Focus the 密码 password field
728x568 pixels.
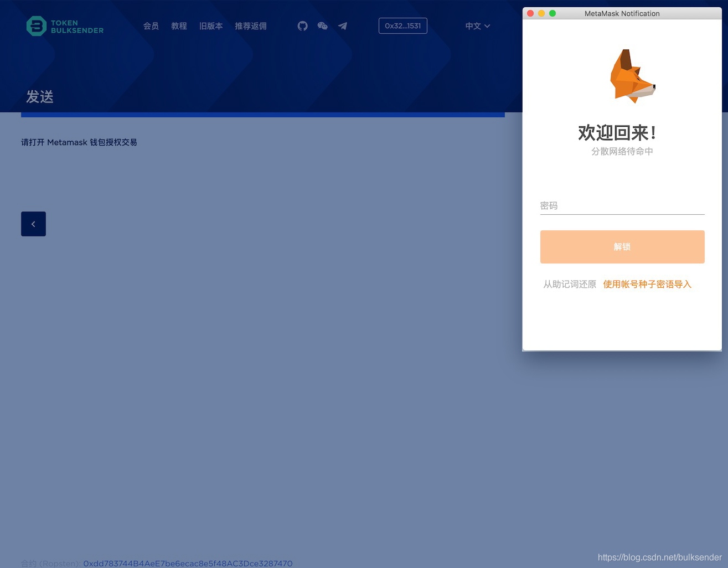622,206
